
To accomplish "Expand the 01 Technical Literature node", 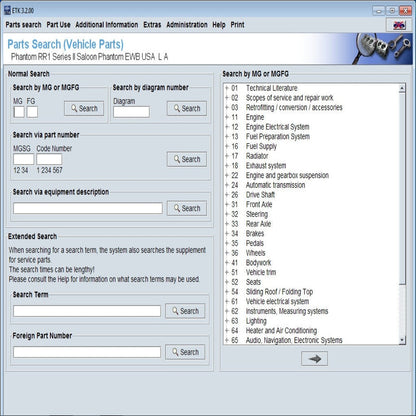I will click(227, 88).
